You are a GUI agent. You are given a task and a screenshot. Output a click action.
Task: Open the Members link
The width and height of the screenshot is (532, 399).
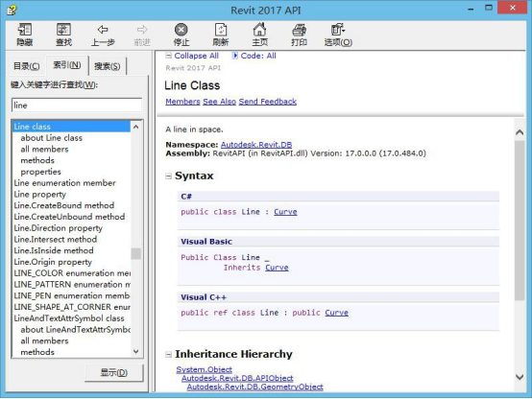[x=182, y=102]
